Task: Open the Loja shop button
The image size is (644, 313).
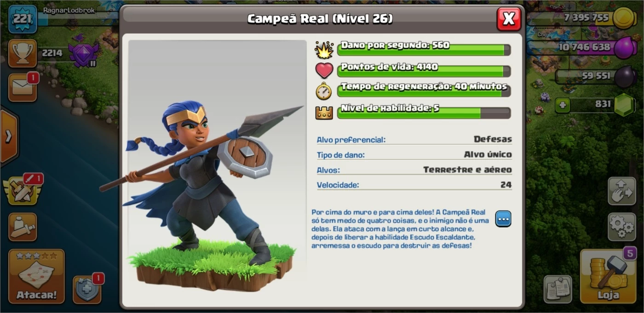Action: click(608, 276)
